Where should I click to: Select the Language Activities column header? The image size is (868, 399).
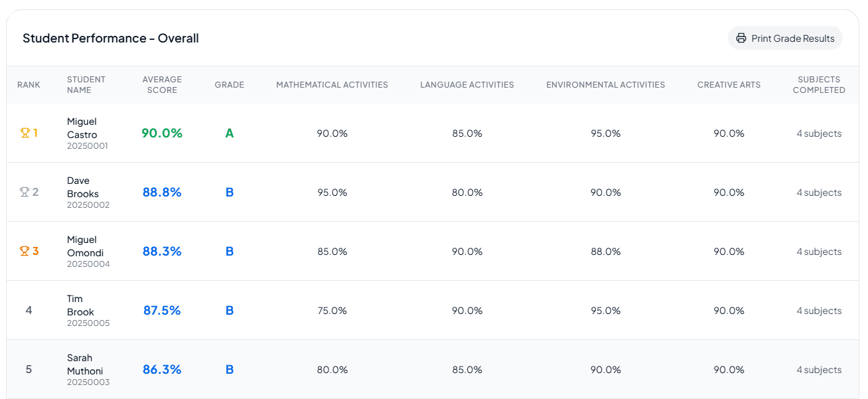[x=467, y=84]
